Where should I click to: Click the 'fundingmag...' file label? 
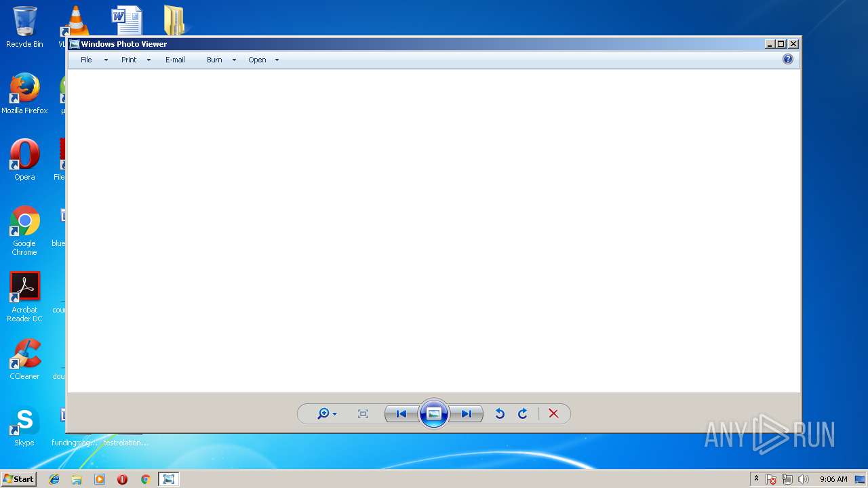(75, 443)
